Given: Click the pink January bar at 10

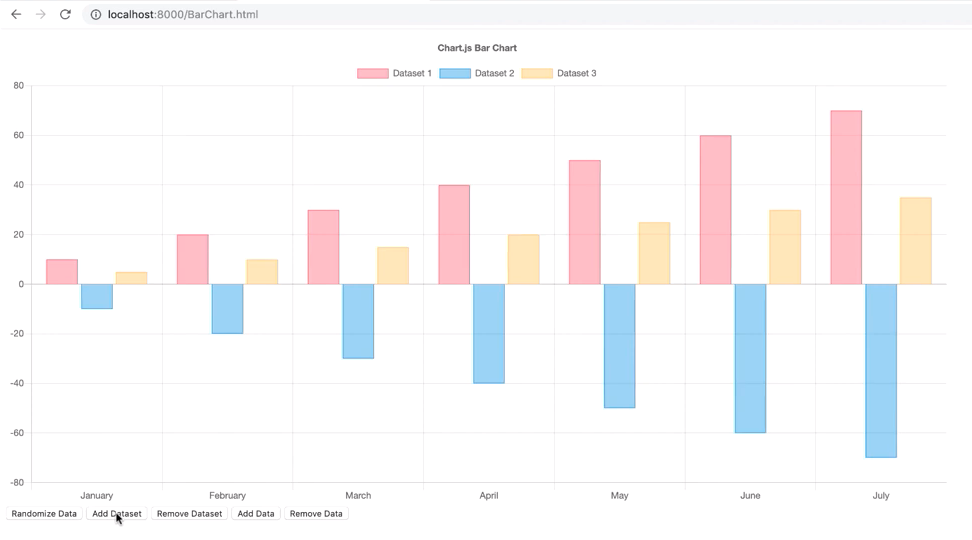Looking at the screenshot, I should click(x=62, y=272).
